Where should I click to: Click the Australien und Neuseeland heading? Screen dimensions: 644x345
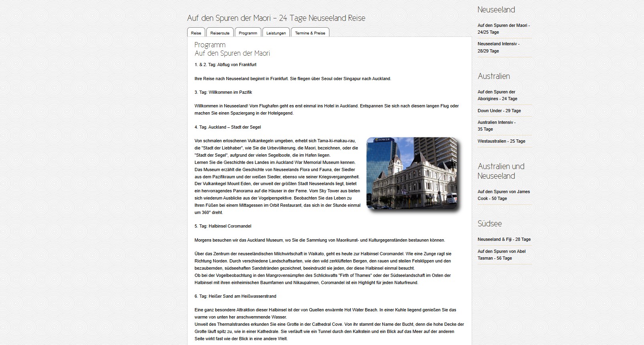pos(501,171)
